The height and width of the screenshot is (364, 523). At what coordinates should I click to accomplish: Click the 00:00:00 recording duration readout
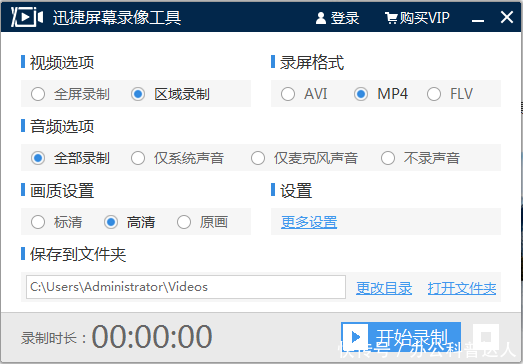(x=152, y=336)
